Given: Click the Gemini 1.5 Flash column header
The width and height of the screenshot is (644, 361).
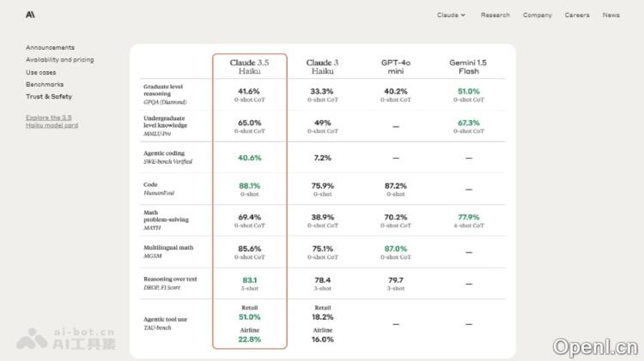Looking at the screenshot, I should click(468, 67).
